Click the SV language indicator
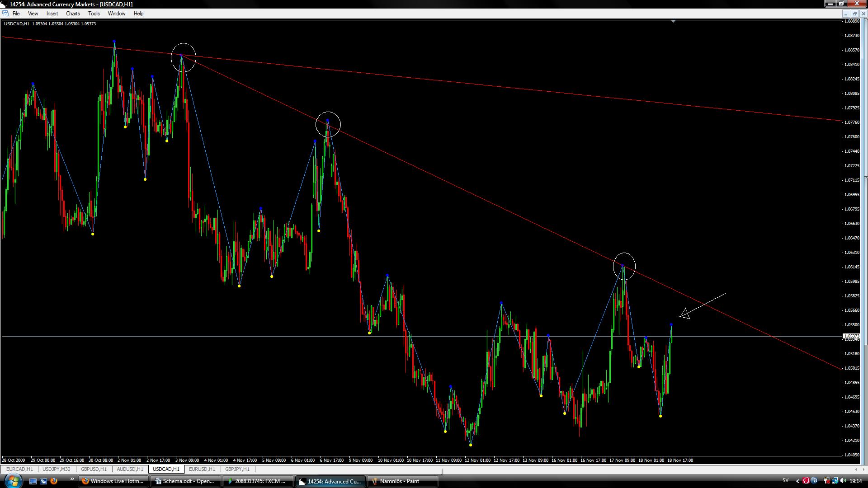The width and height of the screenshot is (868, 488). click(x=785, y=481)
